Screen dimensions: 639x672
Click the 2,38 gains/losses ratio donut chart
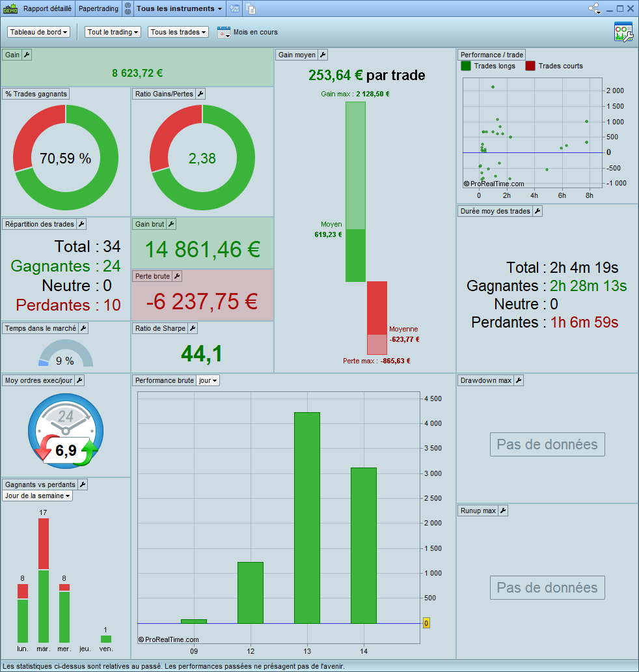point(202,158)
